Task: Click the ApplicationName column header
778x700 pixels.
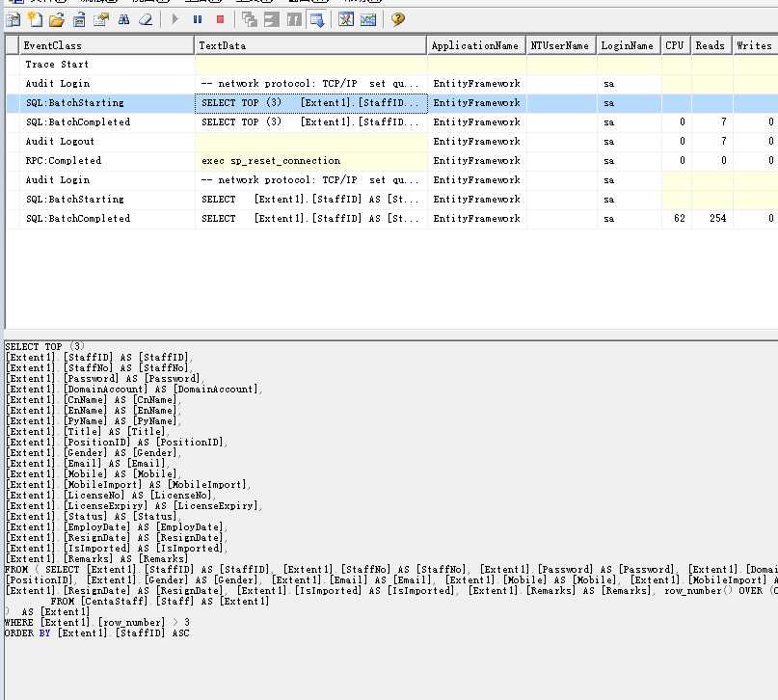Action: (476, 45)
